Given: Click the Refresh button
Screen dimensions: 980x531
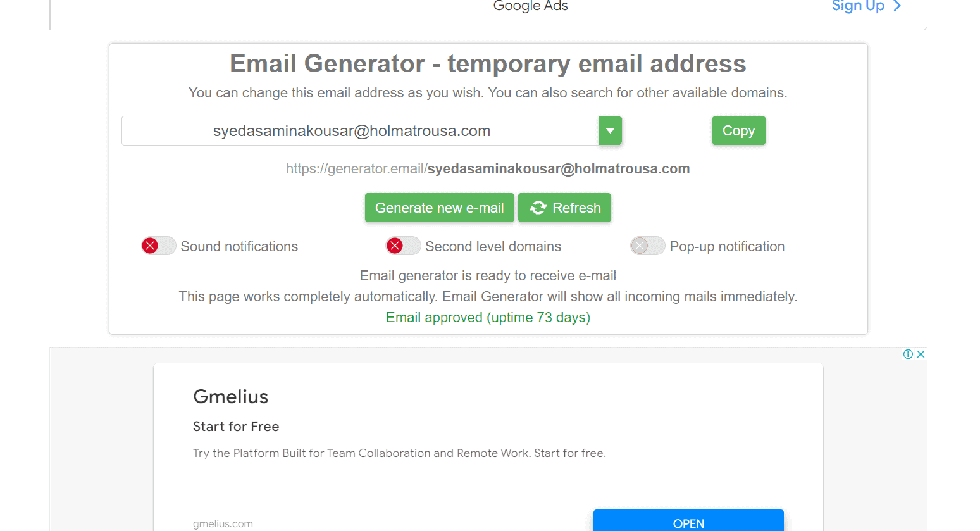Looking at the screenshot, I should tap(564, 207).
